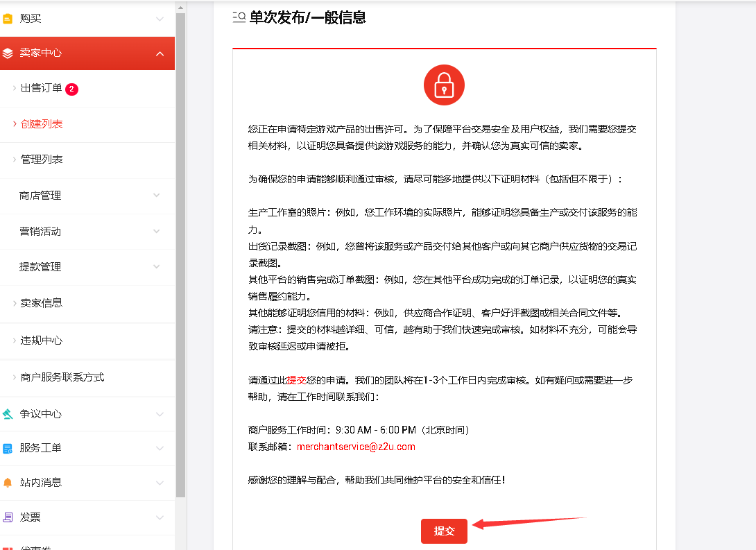Click the purple 发票 invoice icon
Screen dimensions: 756x550
[8, 517]
